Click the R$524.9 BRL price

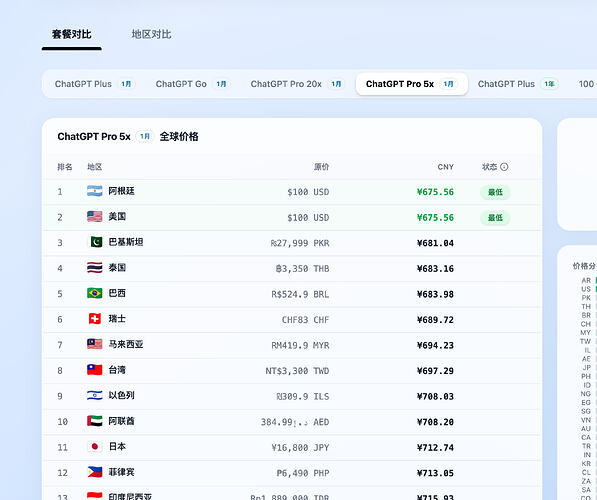click(x=300, y=294)
